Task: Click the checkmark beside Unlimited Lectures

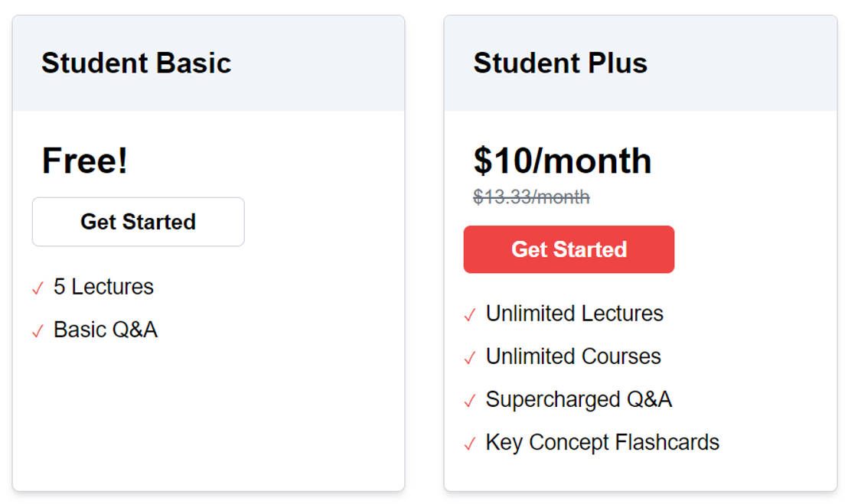Action: pyautogui.click(x=469, y=314)
